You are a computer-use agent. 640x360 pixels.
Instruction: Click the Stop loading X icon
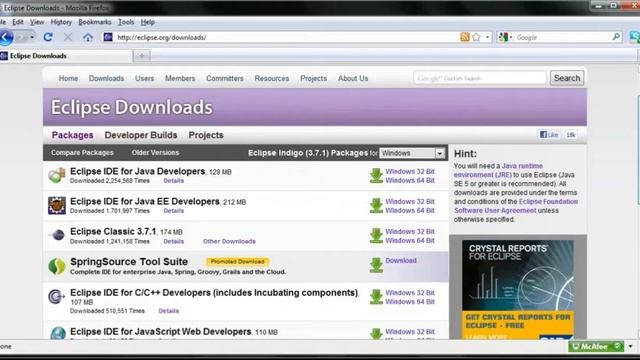(68, 38)
